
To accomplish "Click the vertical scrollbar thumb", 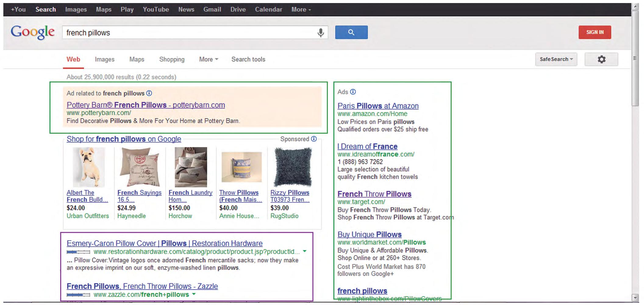I will coord(635,58).
